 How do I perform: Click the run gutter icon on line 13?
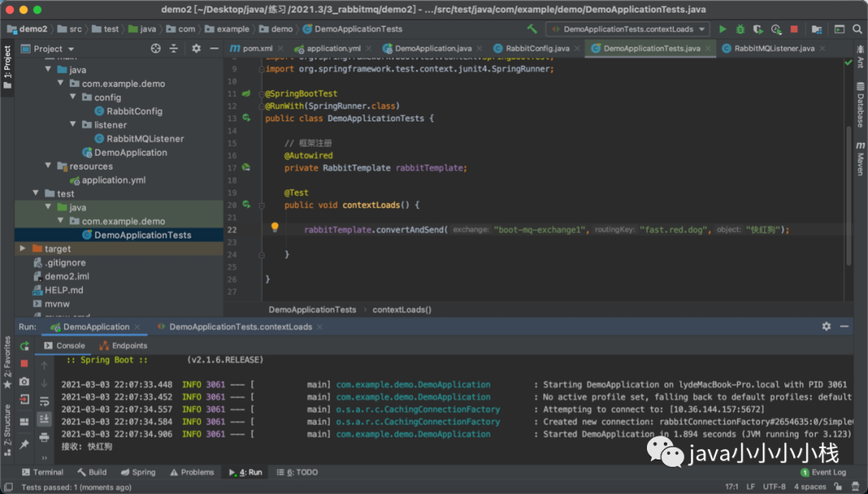pyautogui.click(x=247, y=118)
